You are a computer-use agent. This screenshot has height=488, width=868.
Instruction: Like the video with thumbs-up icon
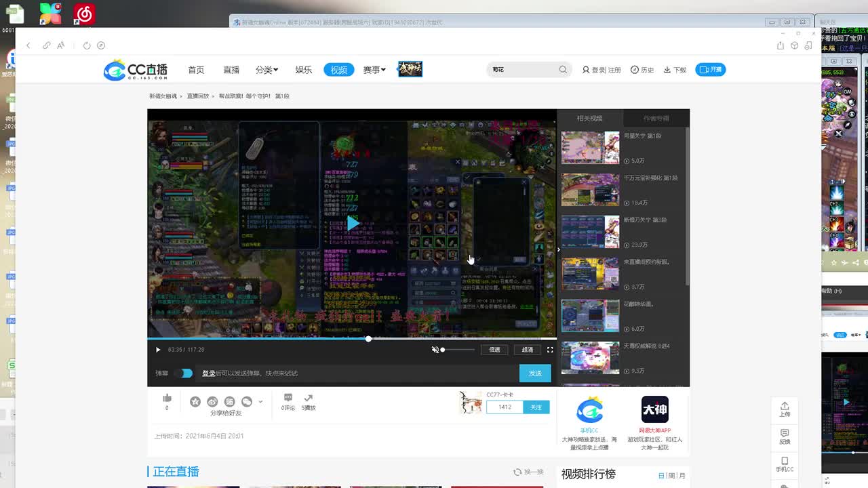coord(167,399)
